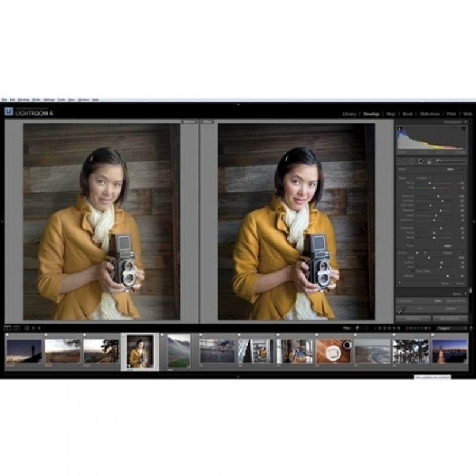The image size is (476, 476).
Task: Select brush B
Action: [x=425, y=252]
